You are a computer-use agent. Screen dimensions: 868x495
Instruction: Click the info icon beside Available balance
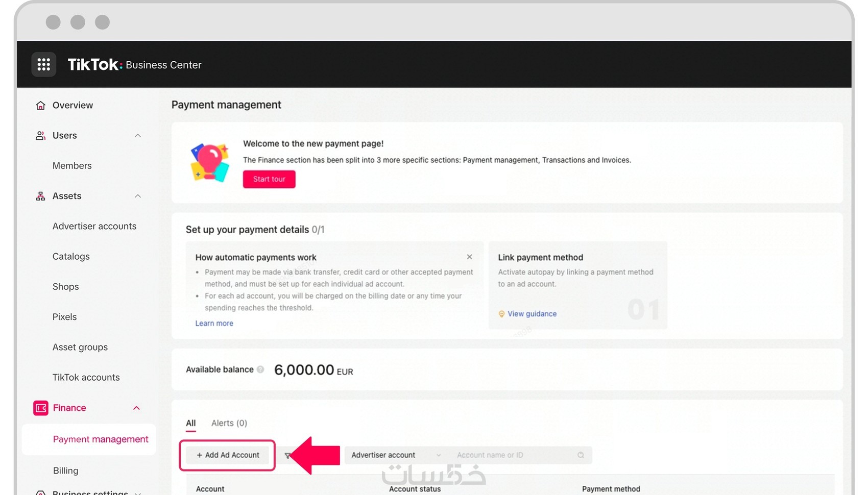tap(260, 369)
